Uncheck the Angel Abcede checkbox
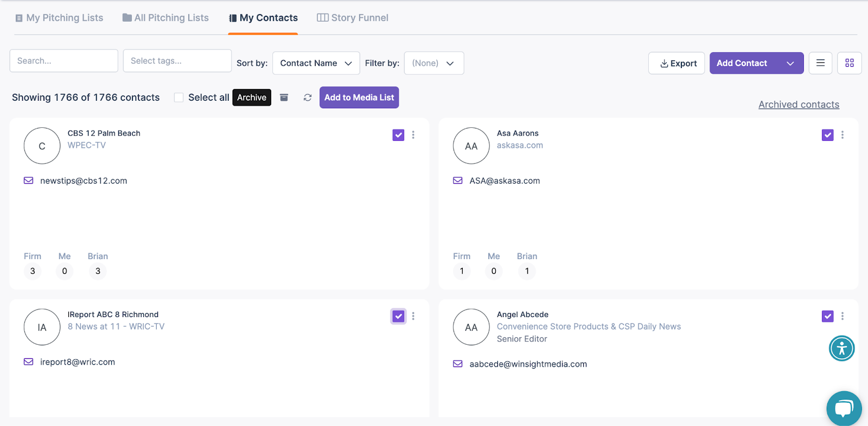This screenshot has height=426, width=868. 827,316
